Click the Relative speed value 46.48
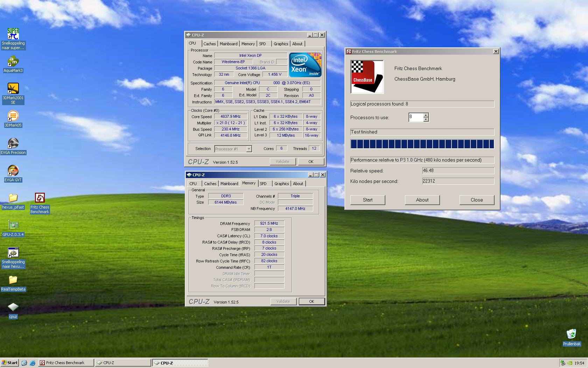 coord(458,171)
